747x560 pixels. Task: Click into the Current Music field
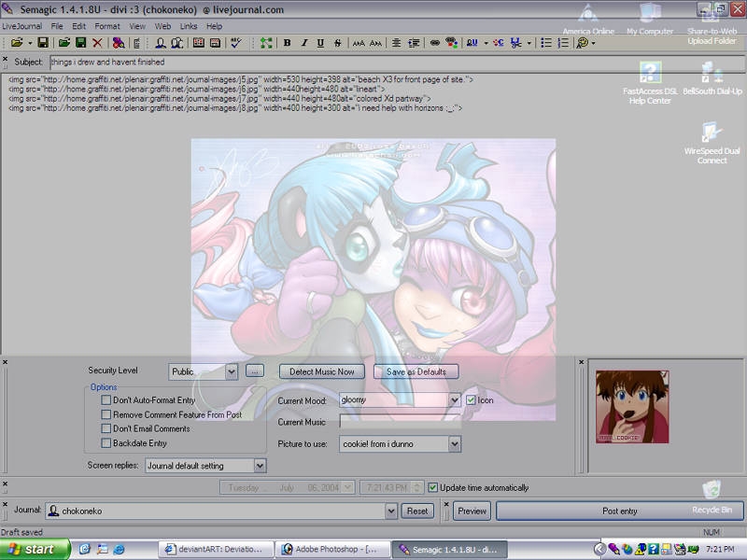(400, 422)
